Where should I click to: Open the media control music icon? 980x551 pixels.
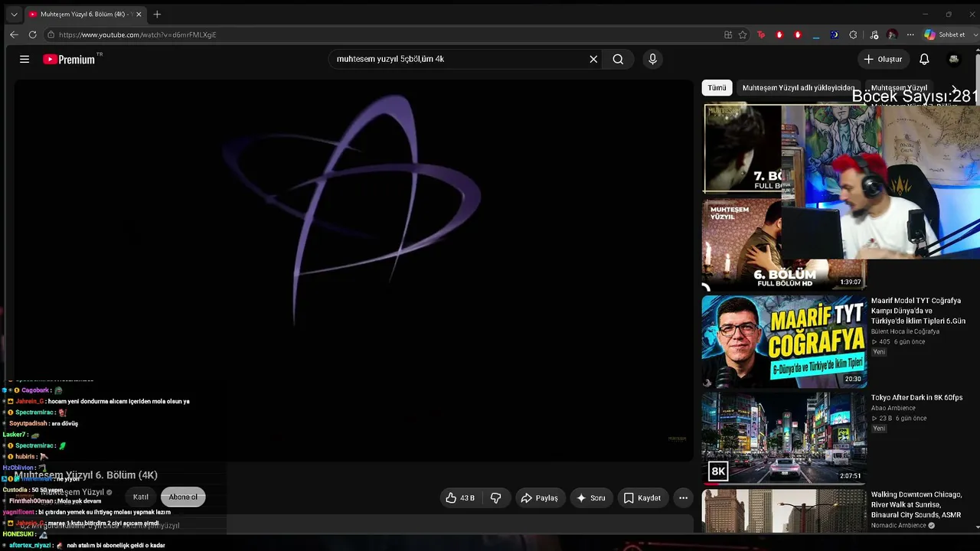coord(874,34)
